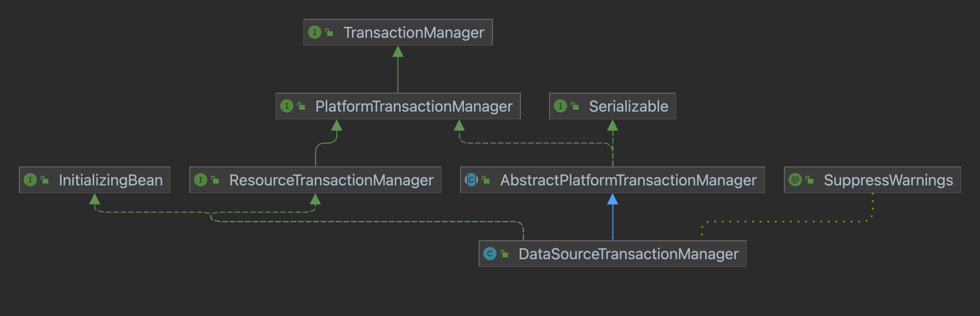Click the solid arrow pointing into TransactionManager
Image resolution: width=980 pixels, height=316 pixels.
398,52
